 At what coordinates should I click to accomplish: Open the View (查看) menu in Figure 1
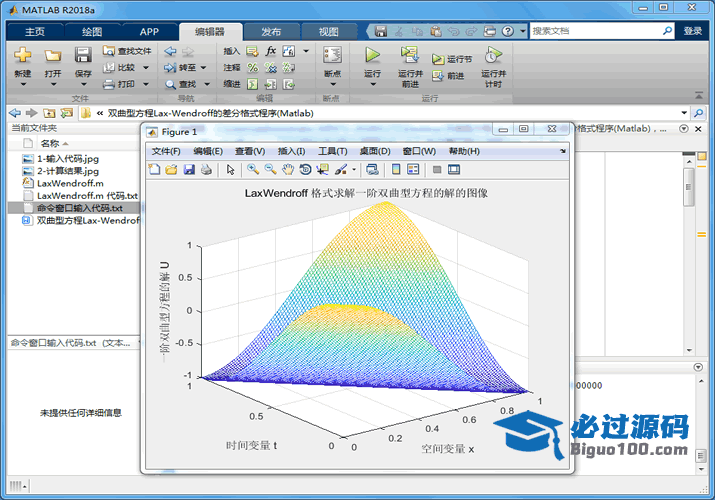pos(250,151)
